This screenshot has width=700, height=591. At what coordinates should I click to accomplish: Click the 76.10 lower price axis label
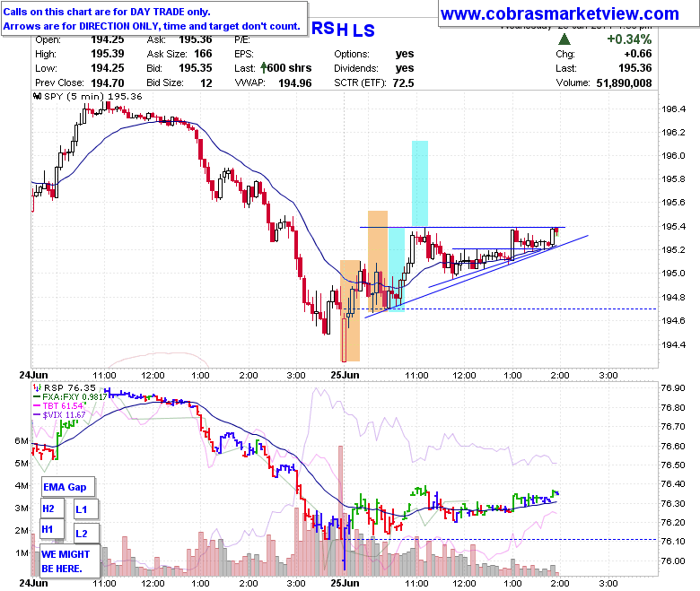coord(673,542)
